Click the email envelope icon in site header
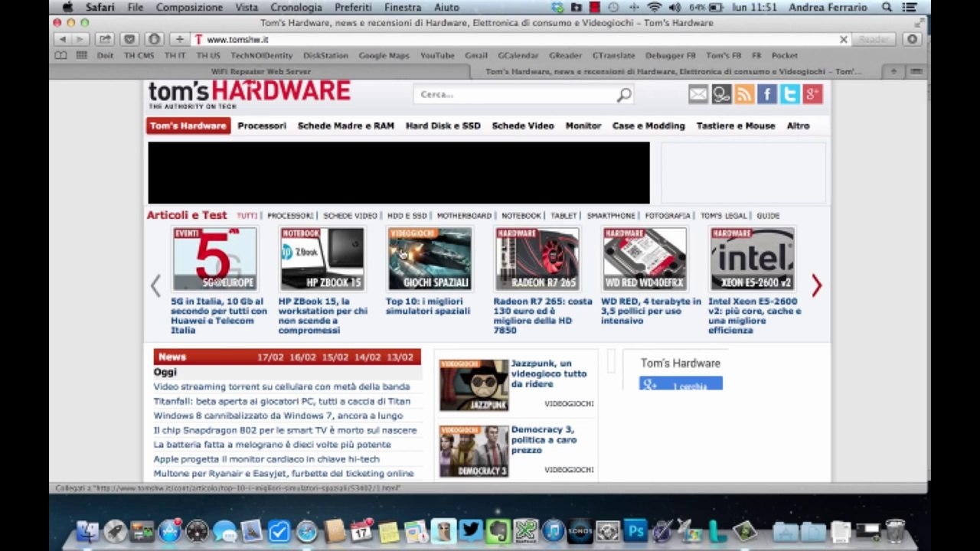Screen dimensions: 980x551 tap(698, 94)
